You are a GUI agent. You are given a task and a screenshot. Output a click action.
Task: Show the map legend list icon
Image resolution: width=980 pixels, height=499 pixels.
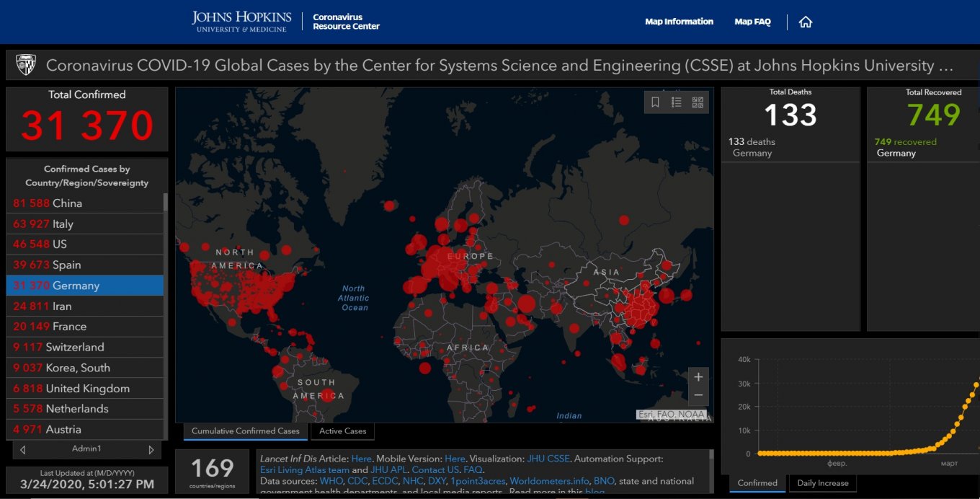click(x=676, y=102)
